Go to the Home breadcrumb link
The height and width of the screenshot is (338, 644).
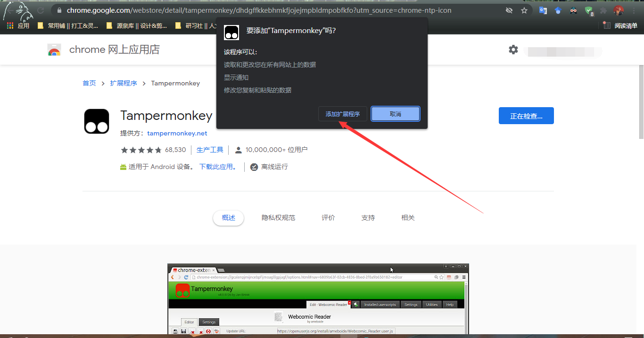[89, 83]
